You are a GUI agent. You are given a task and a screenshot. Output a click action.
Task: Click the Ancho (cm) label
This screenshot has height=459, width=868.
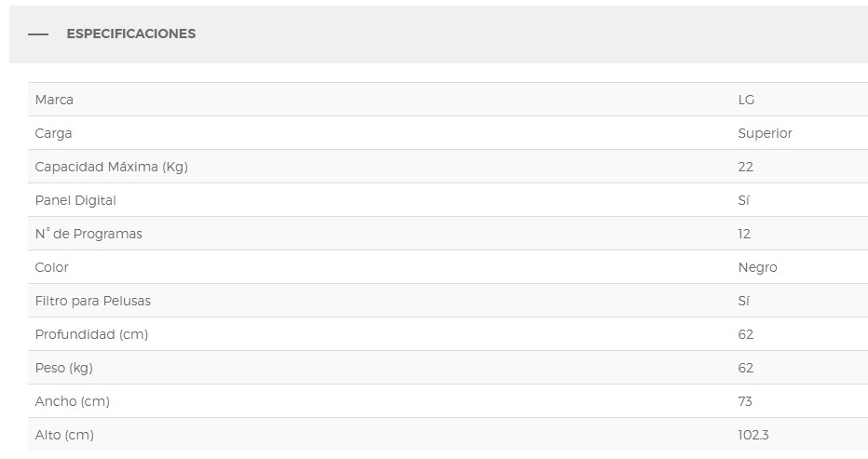tap(72, 401)
